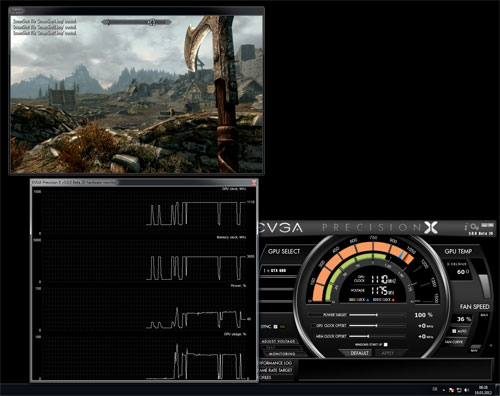Click the GPU clock MHz digital readout
This screenshot has width=500, height=396.
click(383, 279)
